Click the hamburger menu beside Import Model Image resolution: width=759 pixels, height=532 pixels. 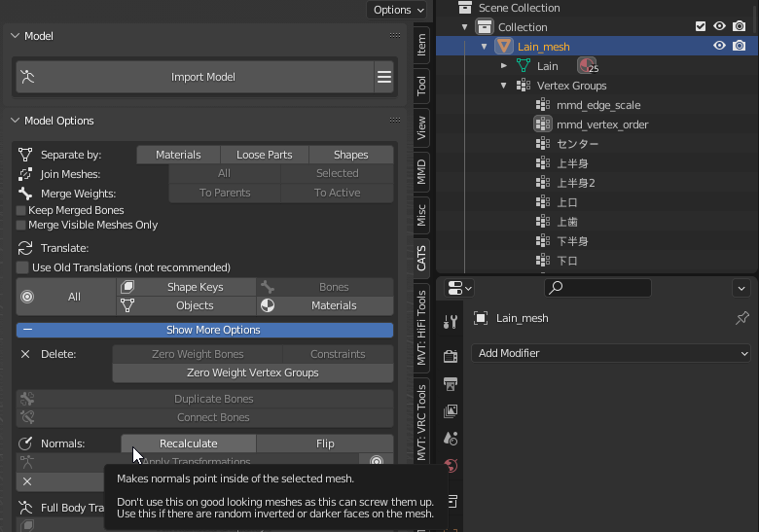point(384,77)
